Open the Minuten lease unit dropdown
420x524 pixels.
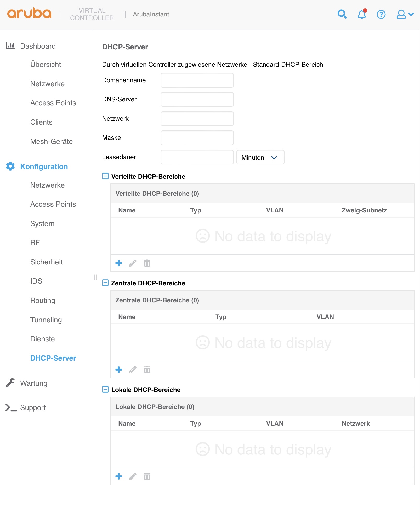pos(260,157)
